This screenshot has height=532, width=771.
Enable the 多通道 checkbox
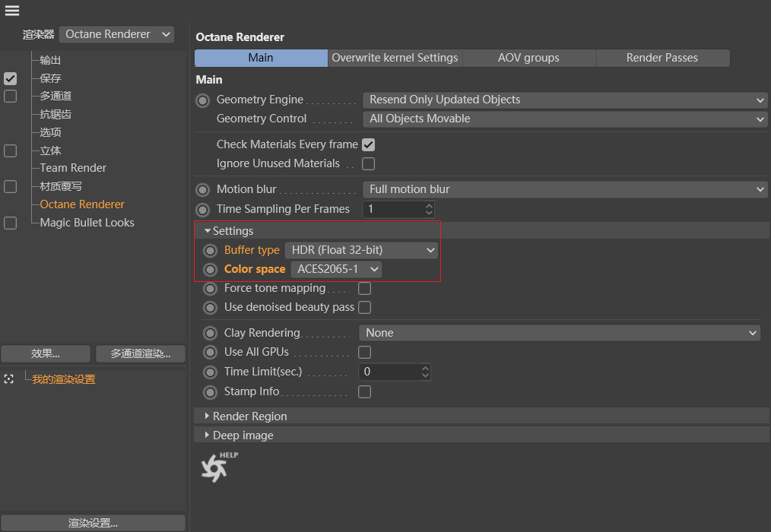click(x=11, y=97)
